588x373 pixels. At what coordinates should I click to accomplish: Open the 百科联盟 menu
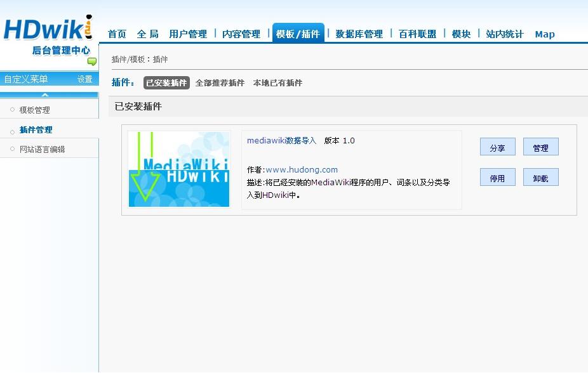(417, 34)
